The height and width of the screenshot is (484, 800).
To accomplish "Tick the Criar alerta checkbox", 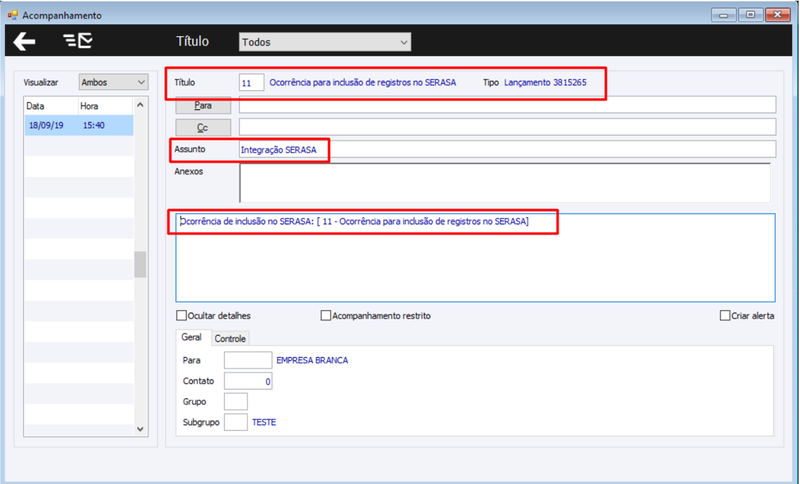I will tap(725, 316).
